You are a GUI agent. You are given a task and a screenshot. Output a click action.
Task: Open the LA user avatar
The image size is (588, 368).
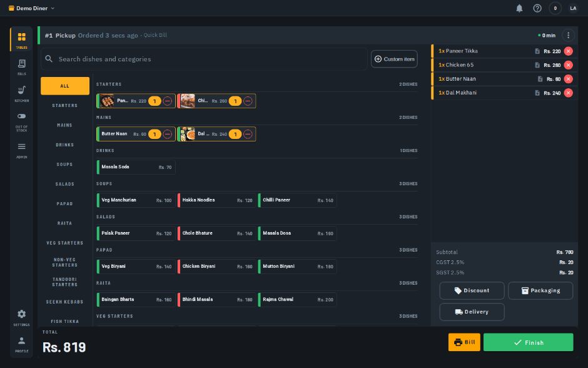[x=573, y=8]
